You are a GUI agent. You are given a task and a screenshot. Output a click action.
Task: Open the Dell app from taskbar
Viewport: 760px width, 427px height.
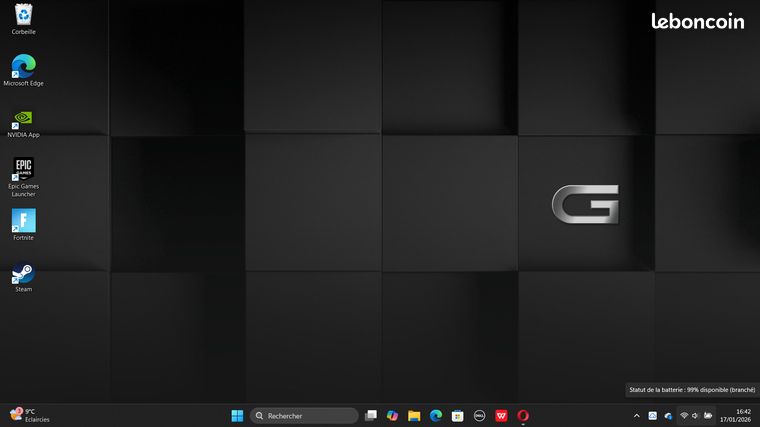(x=479, y=415)
